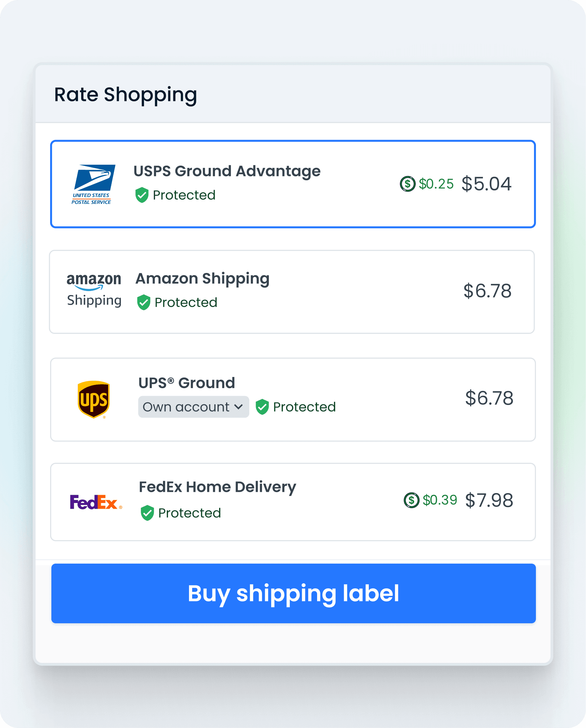
Task: Click the UPS shield logo
Action: 94,399
